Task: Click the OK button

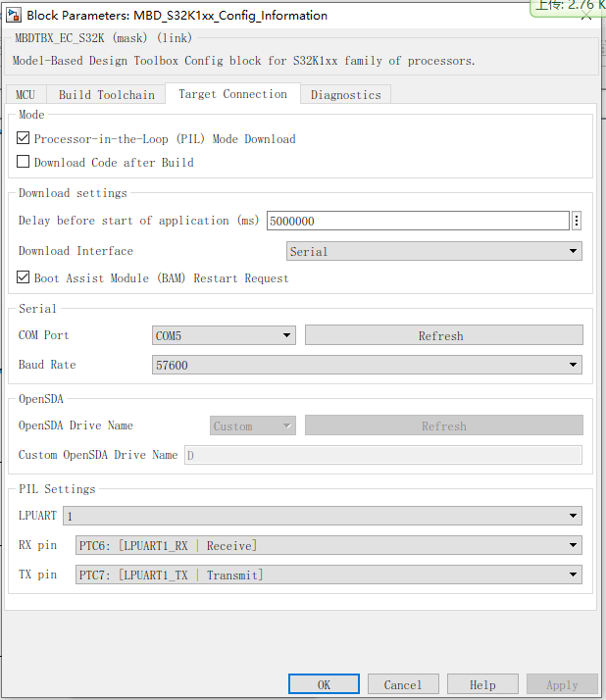Action: tap(324, 684)
